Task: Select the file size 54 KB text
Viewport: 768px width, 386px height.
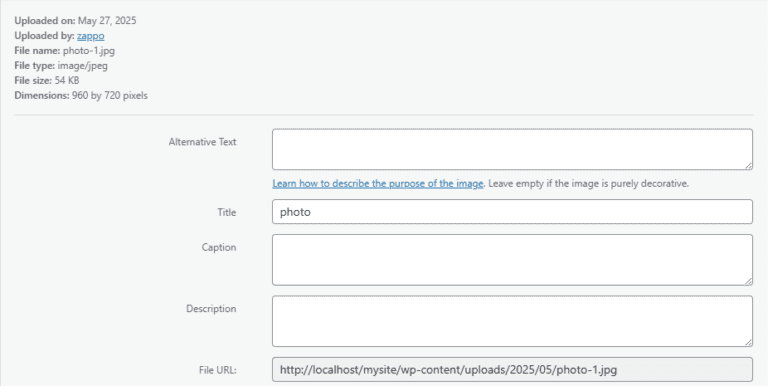Action: pos(67,80)
